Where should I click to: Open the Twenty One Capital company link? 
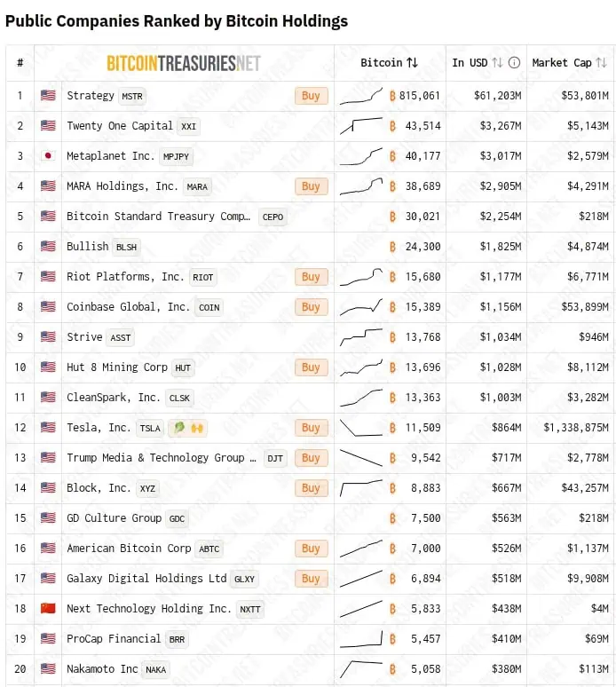(120, 126)
